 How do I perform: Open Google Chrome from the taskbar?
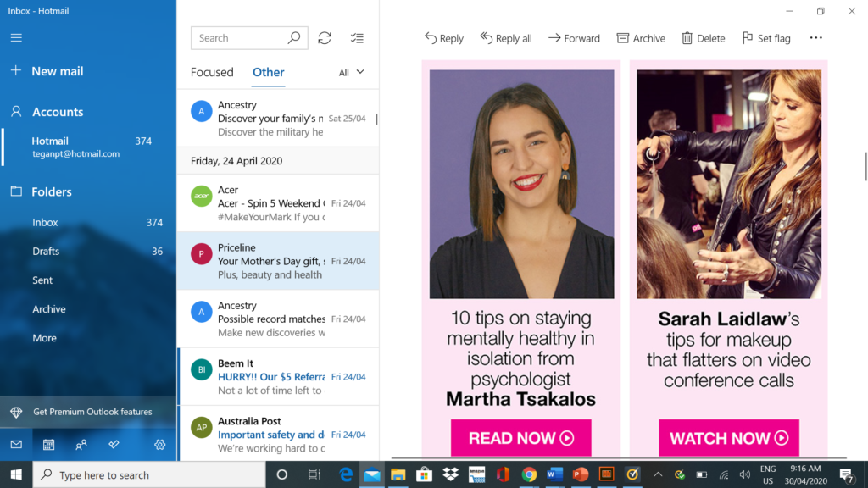[x=530, y=474]
